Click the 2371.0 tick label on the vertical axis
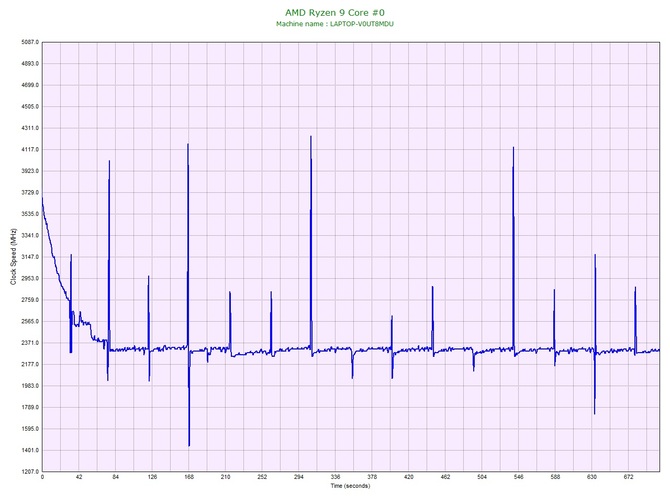The height and width of the screenshot is (503, 670). pos(27,343)
